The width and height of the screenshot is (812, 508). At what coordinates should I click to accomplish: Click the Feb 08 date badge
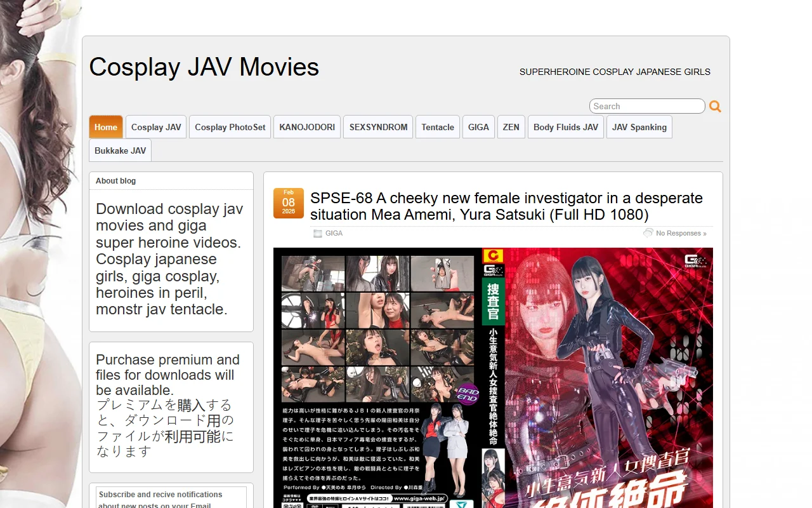pyautogui.click(x=289, y=203)
